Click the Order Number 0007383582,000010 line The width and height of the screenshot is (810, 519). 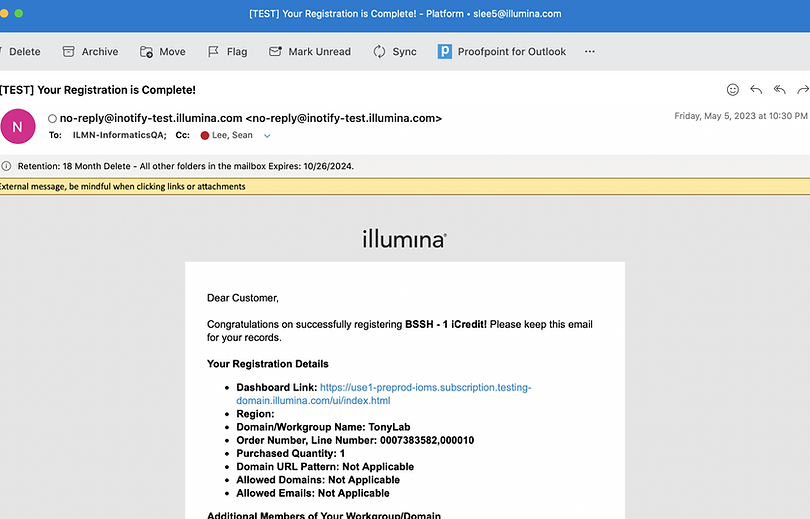[355, 441]
